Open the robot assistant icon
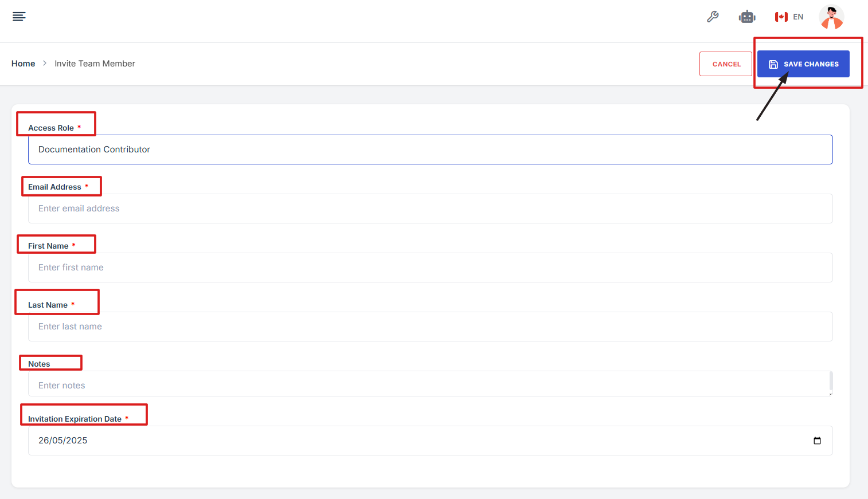Viewport: 868px width, 499px height. click(747, 17)
